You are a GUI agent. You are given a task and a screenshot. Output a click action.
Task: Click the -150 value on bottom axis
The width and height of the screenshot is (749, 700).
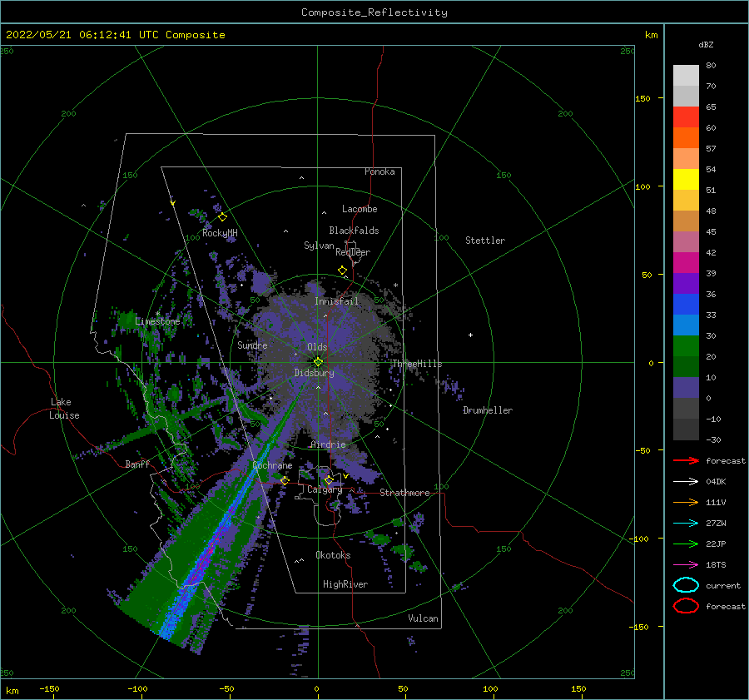[x=49, y=688]
